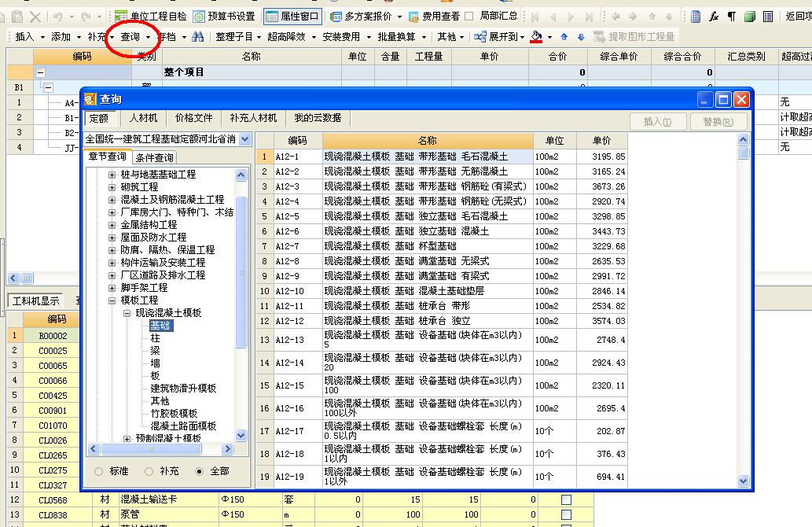Viewport: 812px width, 527px height.
Task: Select the 柱 tree item
Action: [156, 338]
